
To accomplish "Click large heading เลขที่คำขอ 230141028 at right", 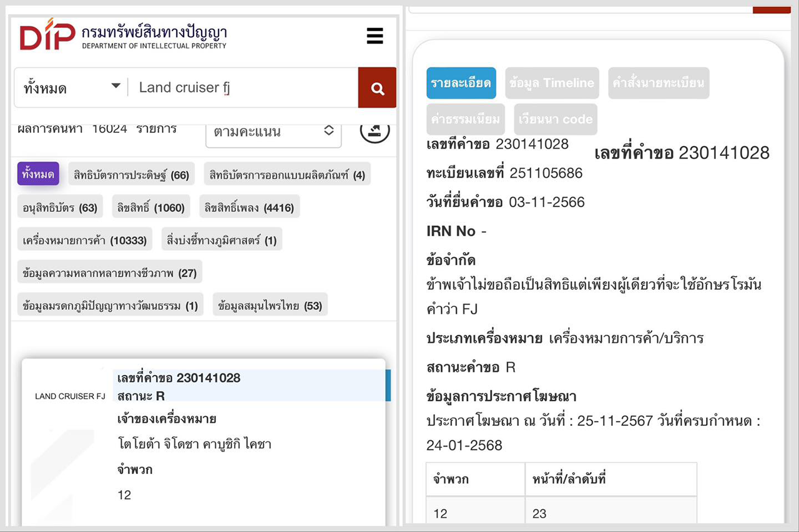I will tap(682, 153).
